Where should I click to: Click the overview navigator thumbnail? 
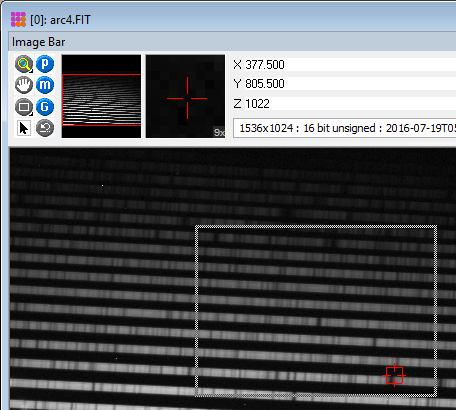pos(101,96)
